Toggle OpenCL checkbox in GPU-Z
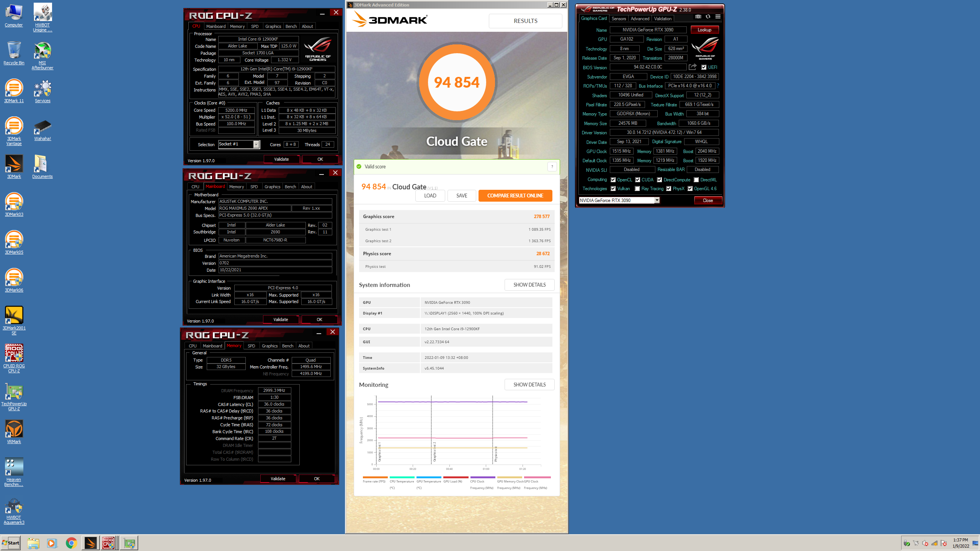This screenshot has width=980, height=551. coord(613,180)
